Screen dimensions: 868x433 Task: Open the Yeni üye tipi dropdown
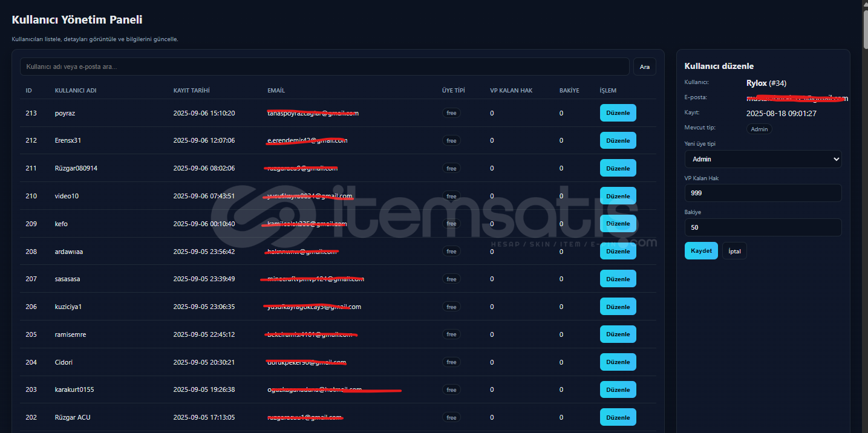[x=762, y=159]
